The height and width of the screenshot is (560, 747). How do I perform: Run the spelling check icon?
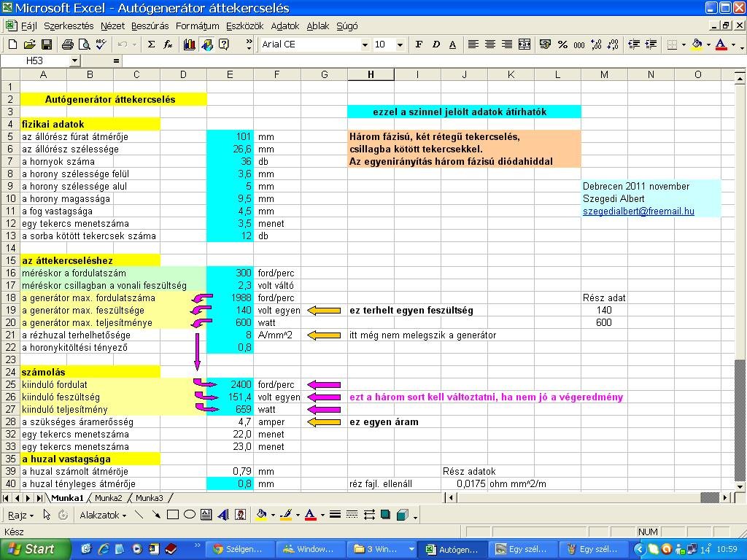click(x=101, y=44)
